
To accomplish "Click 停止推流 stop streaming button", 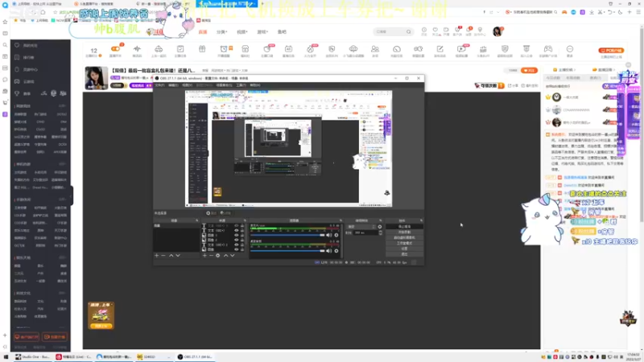I will pyautogui.click(x=405, y=227).
